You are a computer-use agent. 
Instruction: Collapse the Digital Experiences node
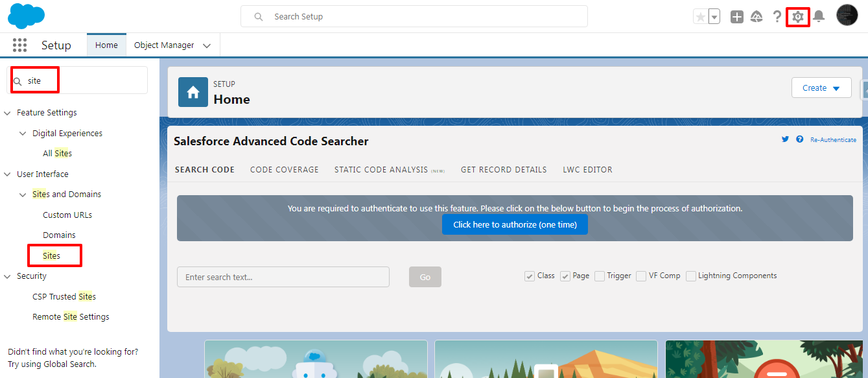23,134
